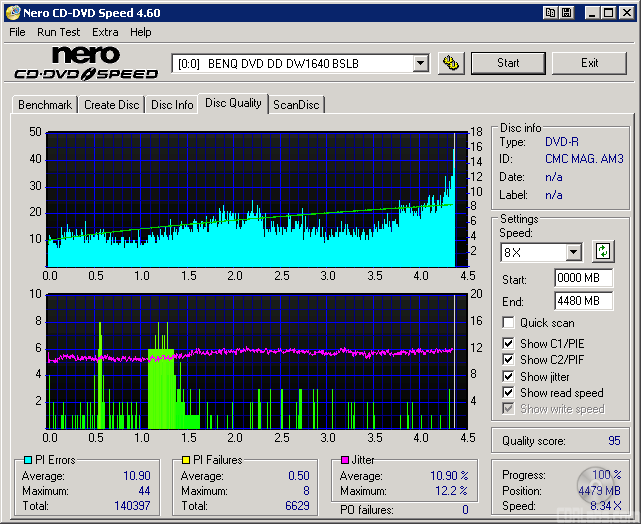Disable Show read speed checkbox
The height and width of the screenshot is (524, 641).
[509, 393]
